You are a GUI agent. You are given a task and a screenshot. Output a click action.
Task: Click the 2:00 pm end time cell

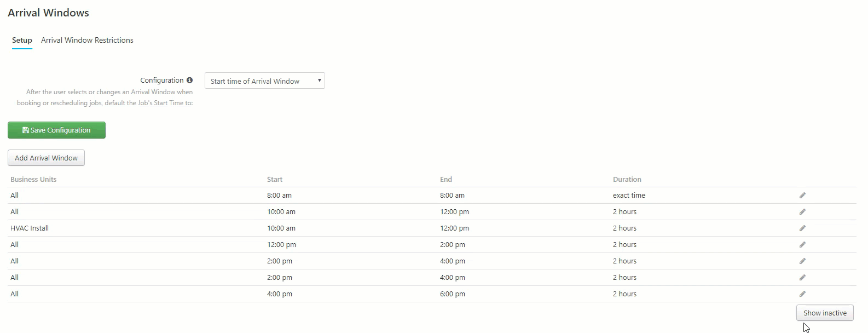(x=453, y=244)
